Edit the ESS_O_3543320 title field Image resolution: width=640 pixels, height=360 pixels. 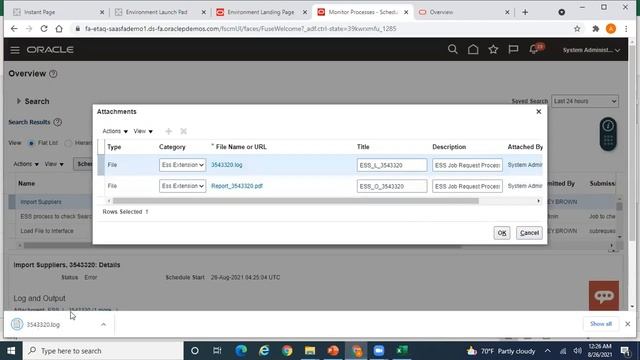pyautogui.click(x=392, y=187)
